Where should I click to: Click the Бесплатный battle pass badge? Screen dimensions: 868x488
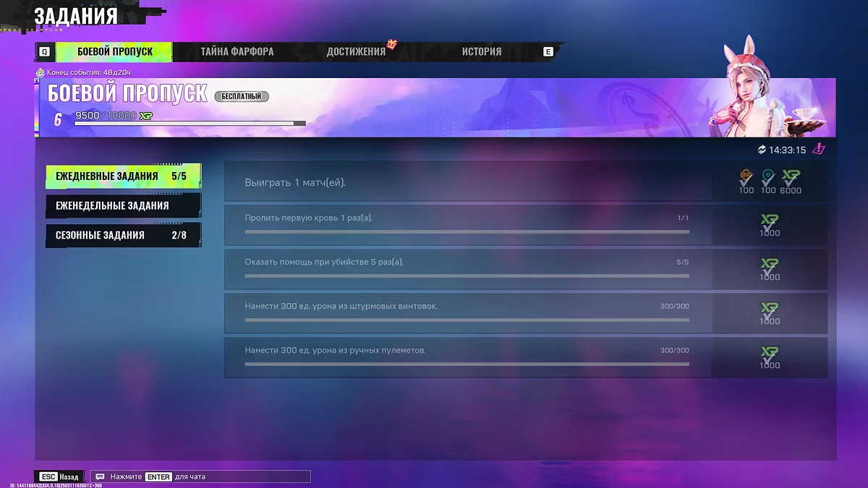pyautogui.click(x=242, y=96)
